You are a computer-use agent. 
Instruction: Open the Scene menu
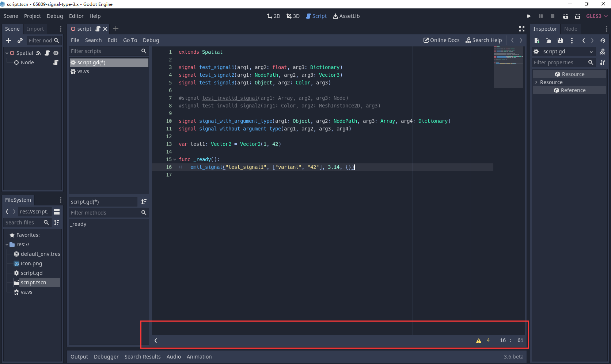click(x=11, y=16)
